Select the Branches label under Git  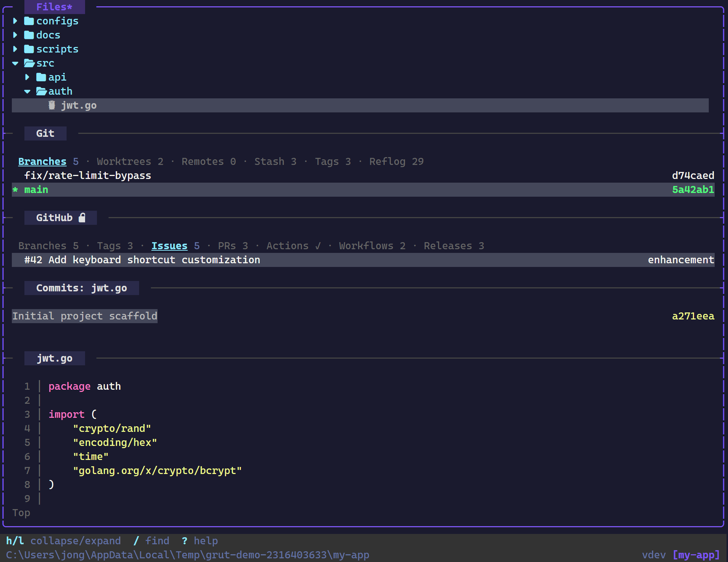[x=42, y=162]
